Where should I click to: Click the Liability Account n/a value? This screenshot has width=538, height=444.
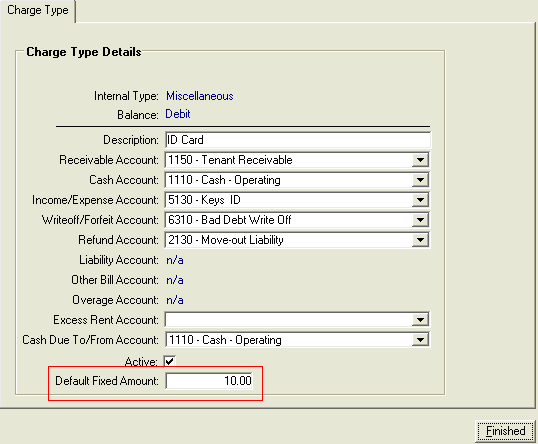pyautogui.click(x=175, y=260)
